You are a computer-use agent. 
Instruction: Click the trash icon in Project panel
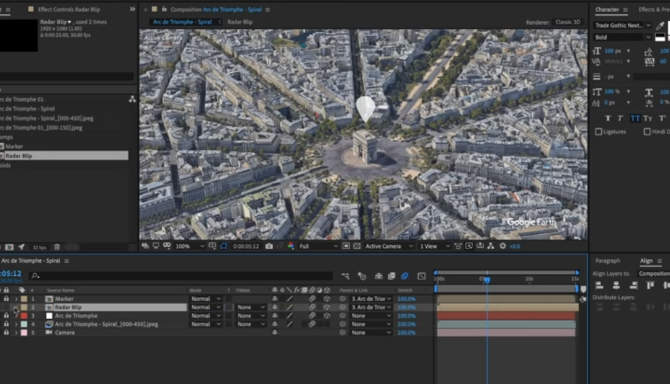tap(57, 247)
